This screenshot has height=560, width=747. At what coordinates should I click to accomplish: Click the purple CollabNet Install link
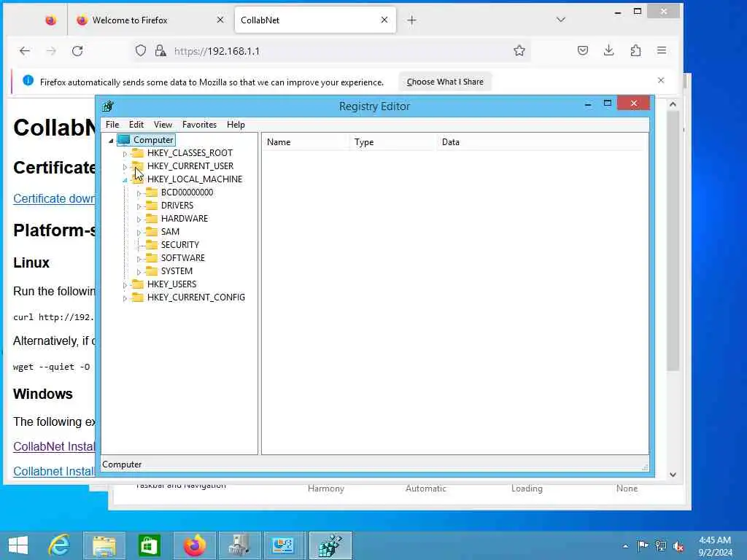point(54,447)
